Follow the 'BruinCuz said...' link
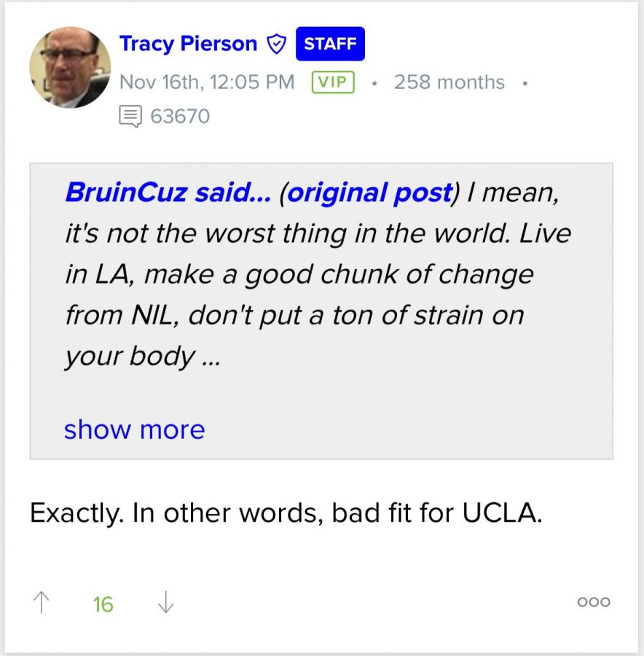The width and height of the screenshot is (644, 656). tap(168, 193)
